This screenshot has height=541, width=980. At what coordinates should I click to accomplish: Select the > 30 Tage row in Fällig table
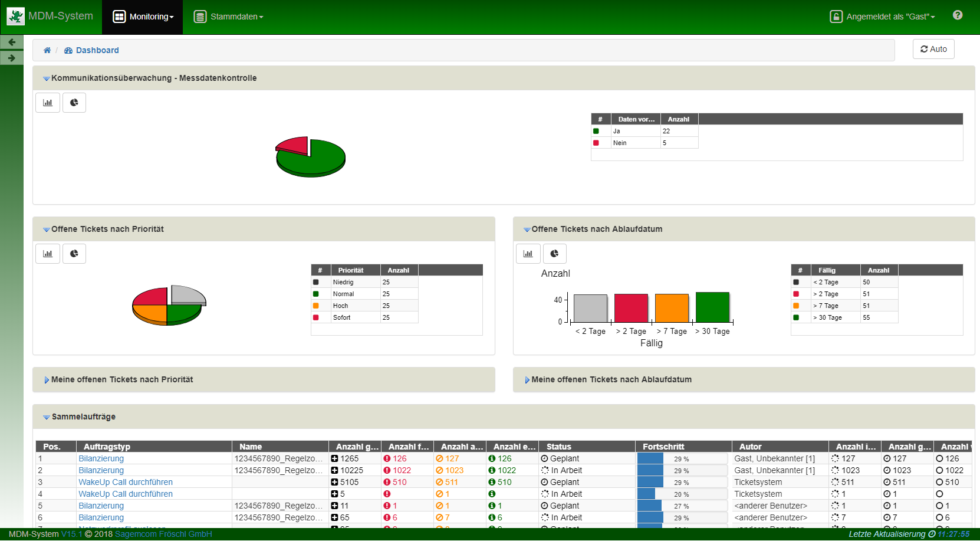(x=844, y=317)
